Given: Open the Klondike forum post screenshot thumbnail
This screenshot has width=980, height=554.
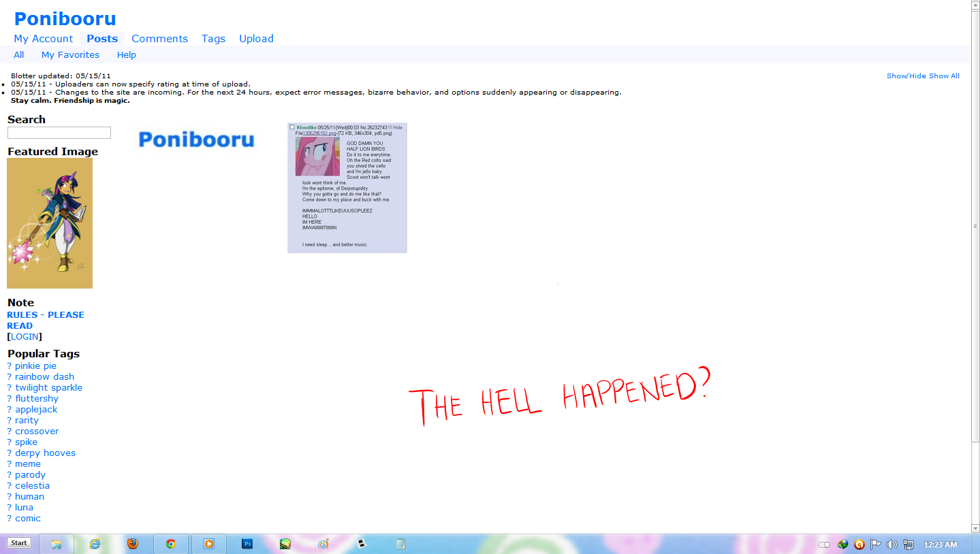Looking at the screenshot, I should click(347, 188).
